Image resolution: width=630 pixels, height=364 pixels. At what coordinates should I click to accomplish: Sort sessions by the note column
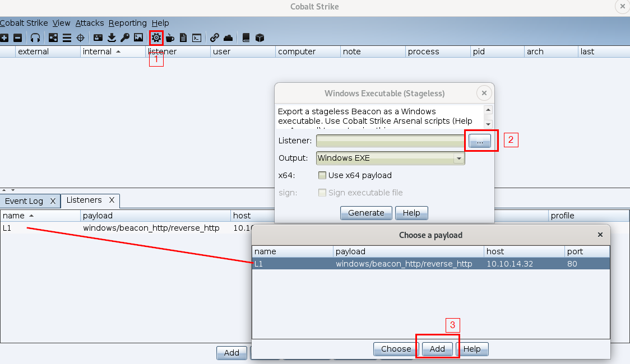point(373,52)
